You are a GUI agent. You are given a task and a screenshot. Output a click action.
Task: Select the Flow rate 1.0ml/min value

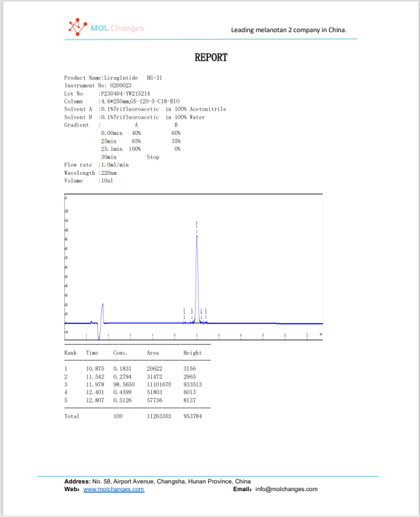coord(115,165)
